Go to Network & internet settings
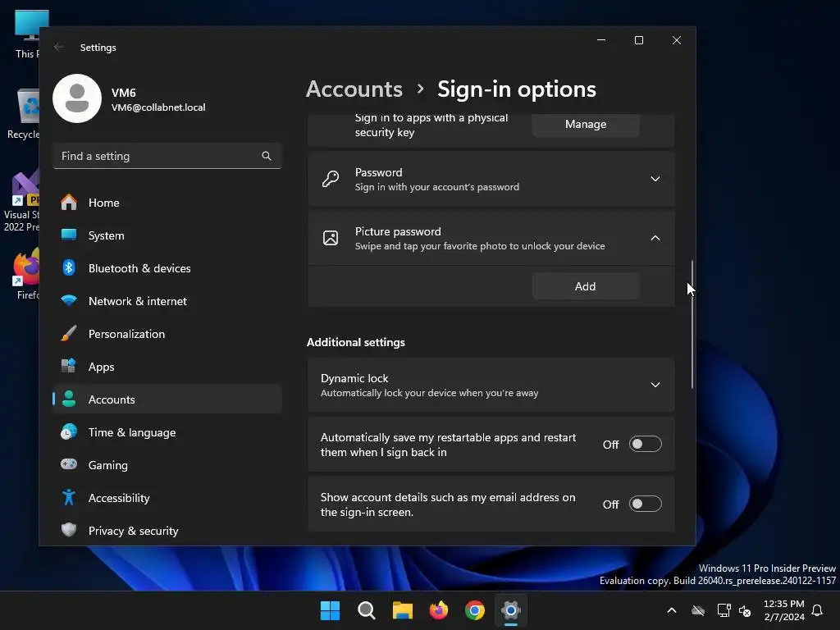 [x=167, y=300]
